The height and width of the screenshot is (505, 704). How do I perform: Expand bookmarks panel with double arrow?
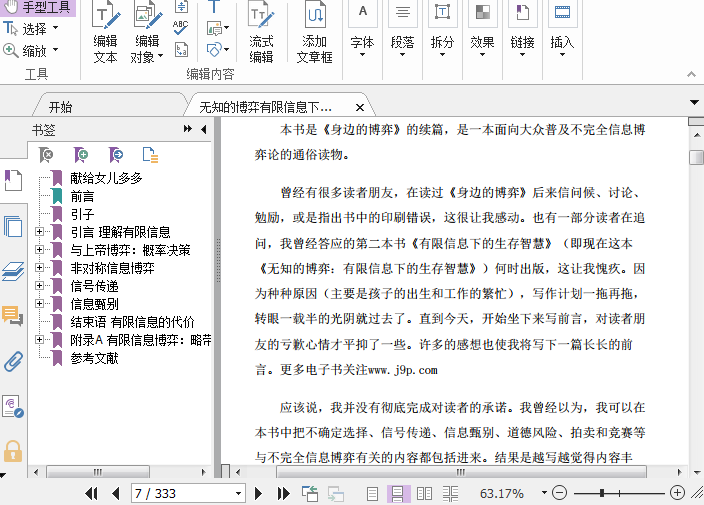click(x=188, y=129)
